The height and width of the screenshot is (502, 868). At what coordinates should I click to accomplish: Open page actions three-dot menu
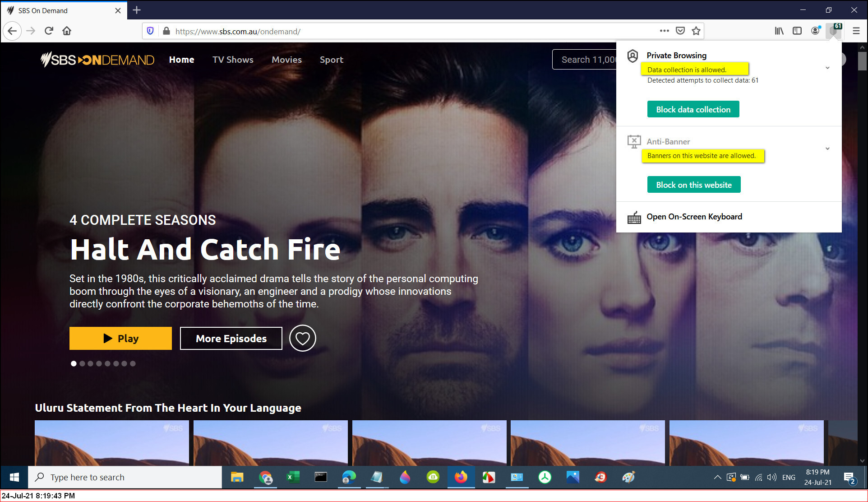(x=664, y=31)
